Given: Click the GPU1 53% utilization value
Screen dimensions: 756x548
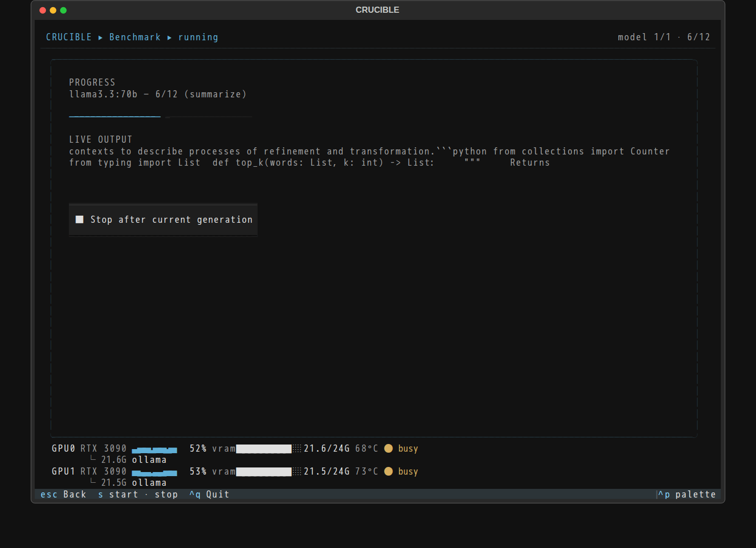Looking at the screenshot, I should point(198,472).
